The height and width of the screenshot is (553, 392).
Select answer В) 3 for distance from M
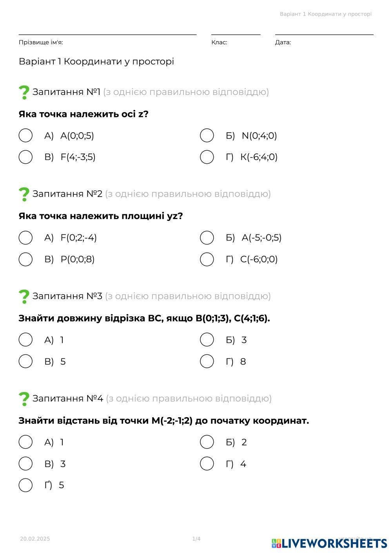tap(25, 464)
